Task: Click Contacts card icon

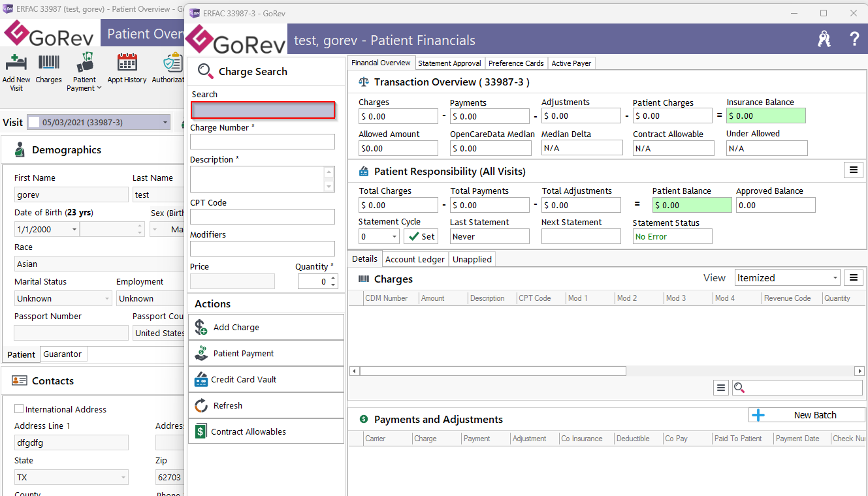Action: 20,380
